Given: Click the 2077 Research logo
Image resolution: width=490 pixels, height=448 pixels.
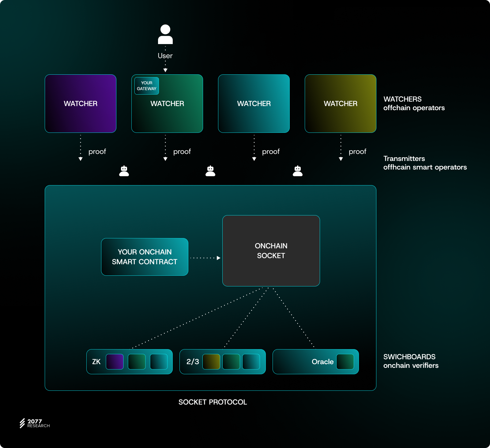Looking at the screenshot, I should [x=35, y=423].
